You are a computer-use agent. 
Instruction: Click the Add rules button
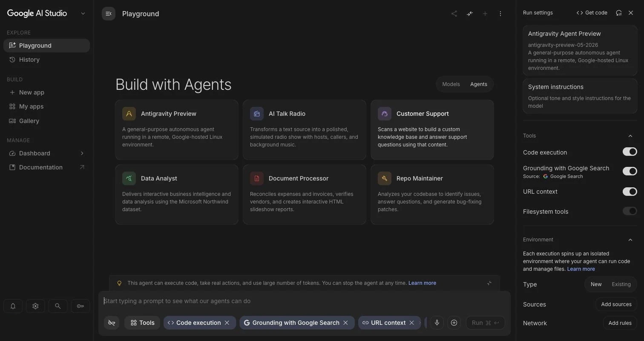(620, 323)
